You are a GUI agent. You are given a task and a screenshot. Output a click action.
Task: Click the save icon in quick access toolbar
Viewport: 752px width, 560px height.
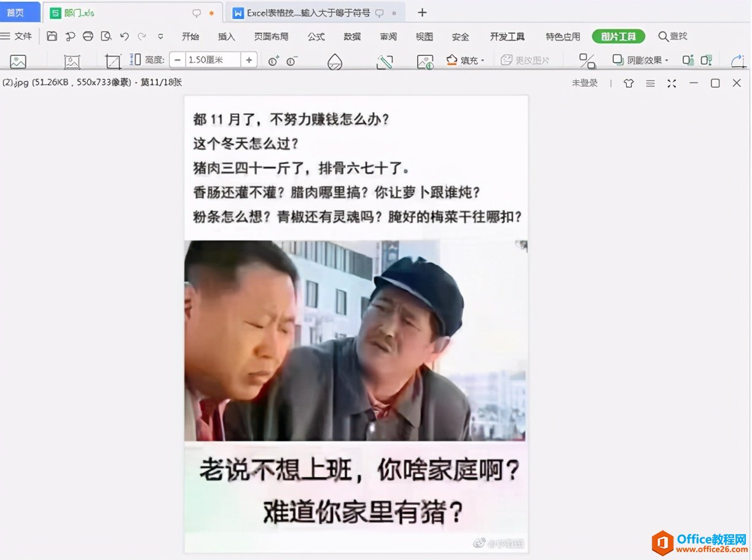click(x=52, y=36)
